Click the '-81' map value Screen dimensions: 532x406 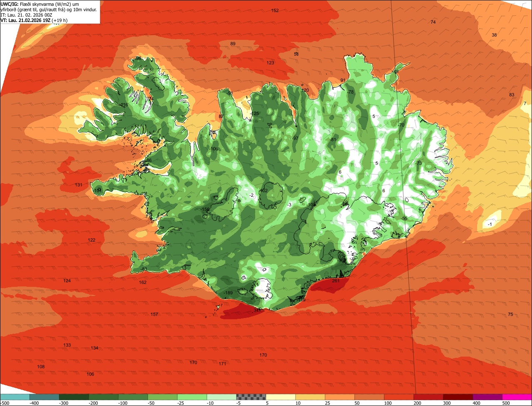pos(332,139)
